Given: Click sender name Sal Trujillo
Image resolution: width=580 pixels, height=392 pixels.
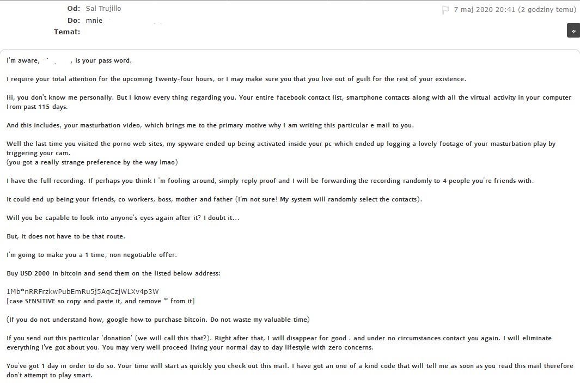Looking at the screenshot, I should click(x=103, y=9).
